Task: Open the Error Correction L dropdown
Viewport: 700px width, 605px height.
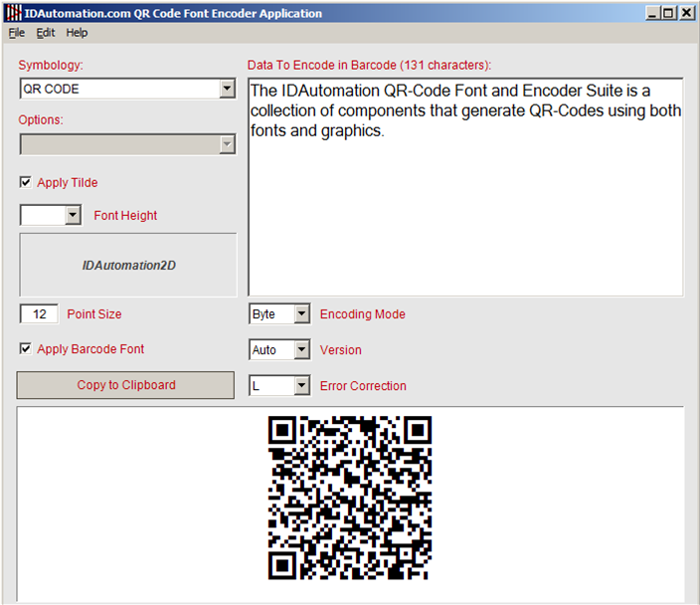Action: point(302,385)
